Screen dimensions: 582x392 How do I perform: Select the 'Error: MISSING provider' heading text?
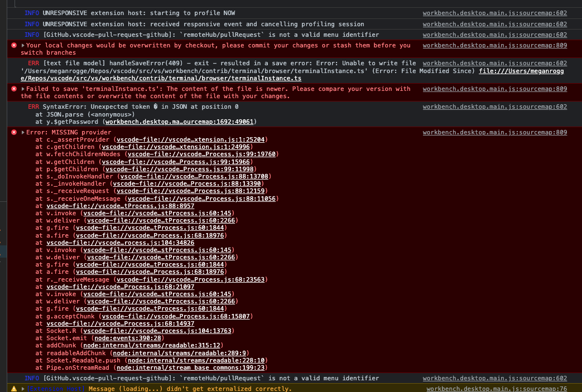click(68, 132)
